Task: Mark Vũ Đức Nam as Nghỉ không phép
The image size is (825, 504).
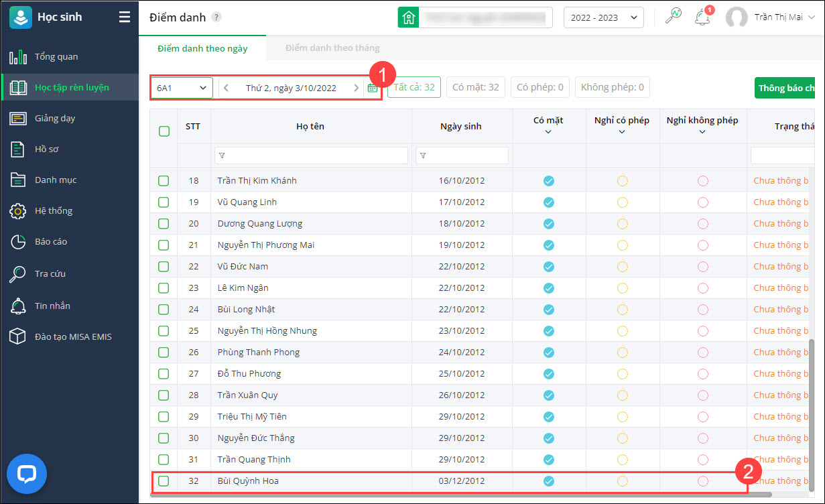Action: [x=702, y=266]
